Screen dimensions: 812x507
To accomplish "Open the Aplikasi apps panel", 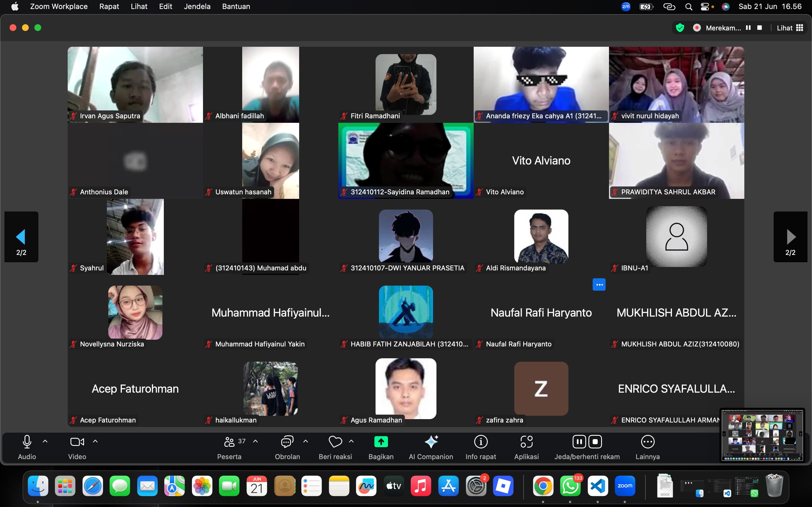I will (x=526, y=447).
